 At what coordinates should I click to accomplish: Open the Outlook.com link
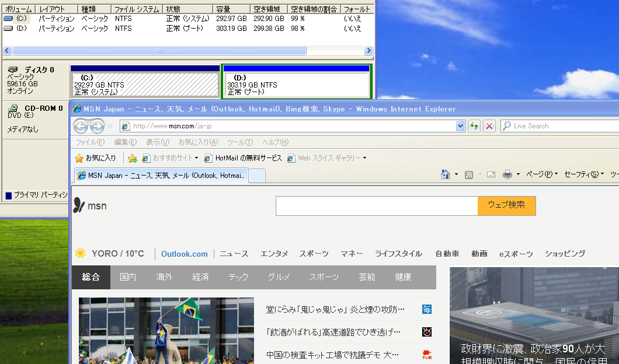(x=185, y=254)
